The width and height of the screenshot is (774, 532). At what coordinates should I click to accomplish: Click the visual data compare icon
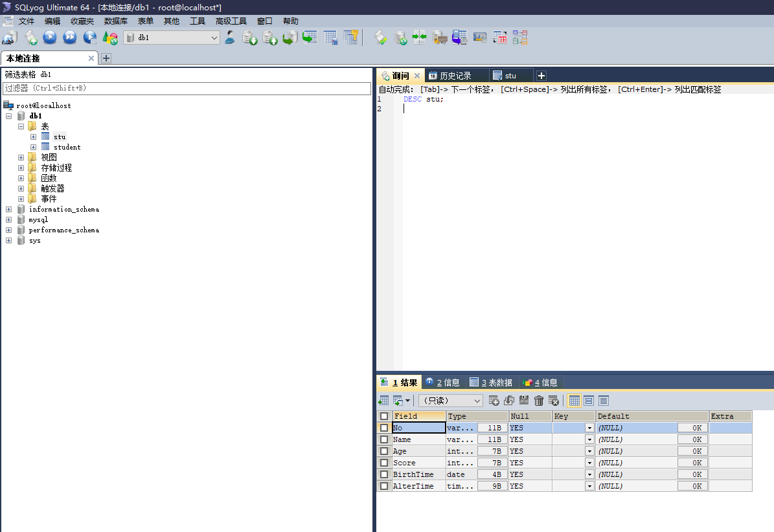pos(480,38)
